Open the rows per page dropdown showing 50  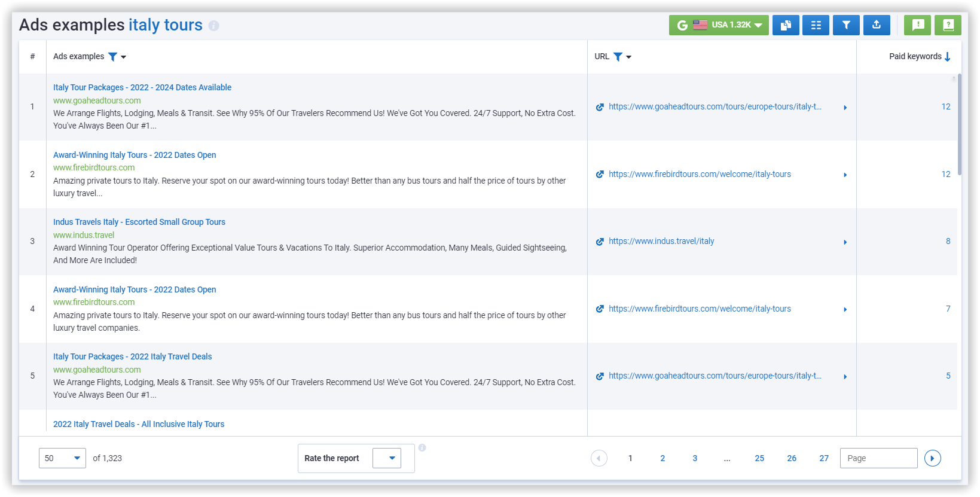[x=62, y=458]
